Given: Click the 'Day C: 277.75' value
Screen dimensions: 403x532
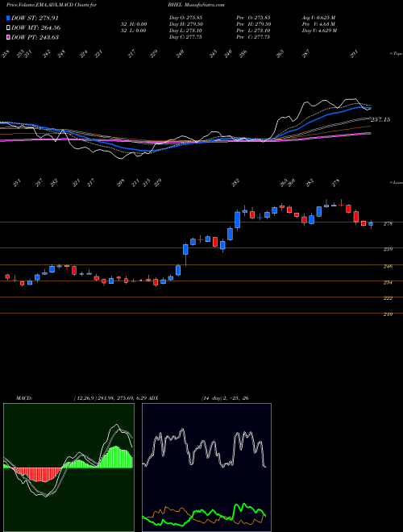Looking at the screenshot, I should click(185, 37).
